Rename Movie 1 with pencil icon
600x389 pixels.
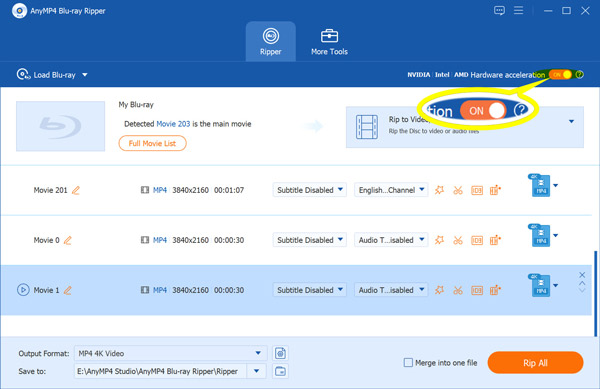tap(68, 290)
